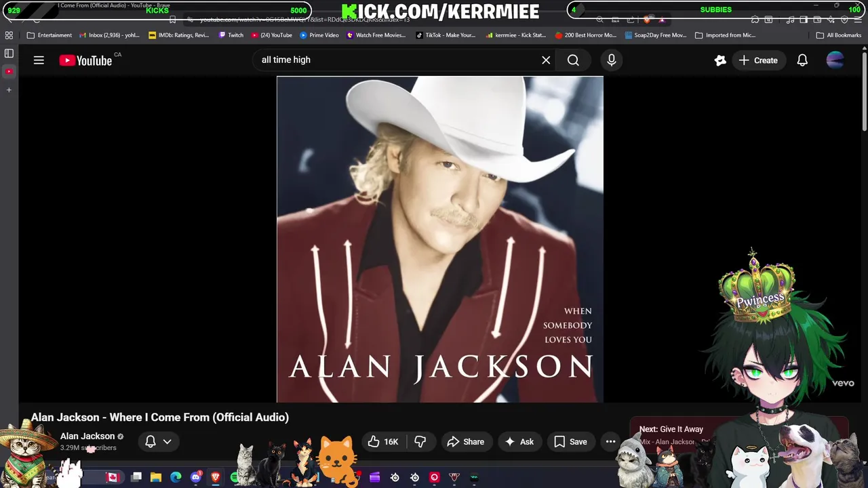The image size is (868, 488).
Task: Open the Ask AI button
Action: [519, 442]
